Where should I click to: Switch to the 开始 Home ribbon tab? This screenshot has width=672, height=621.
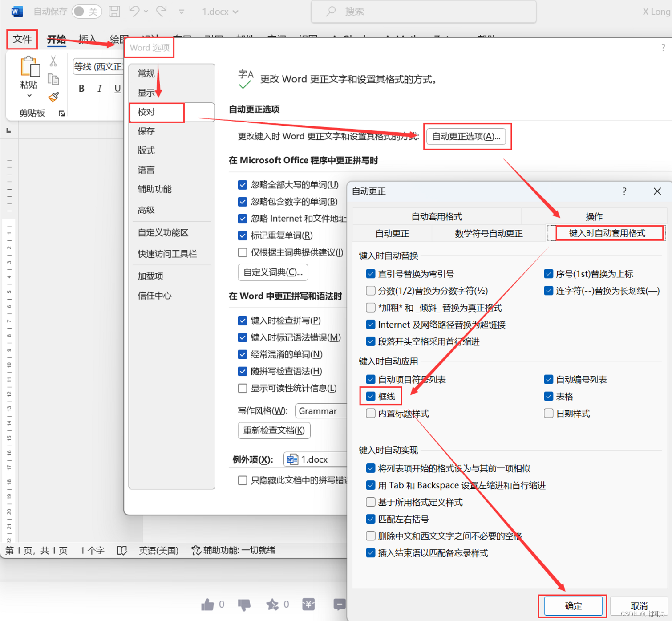(x=57, y=39)
